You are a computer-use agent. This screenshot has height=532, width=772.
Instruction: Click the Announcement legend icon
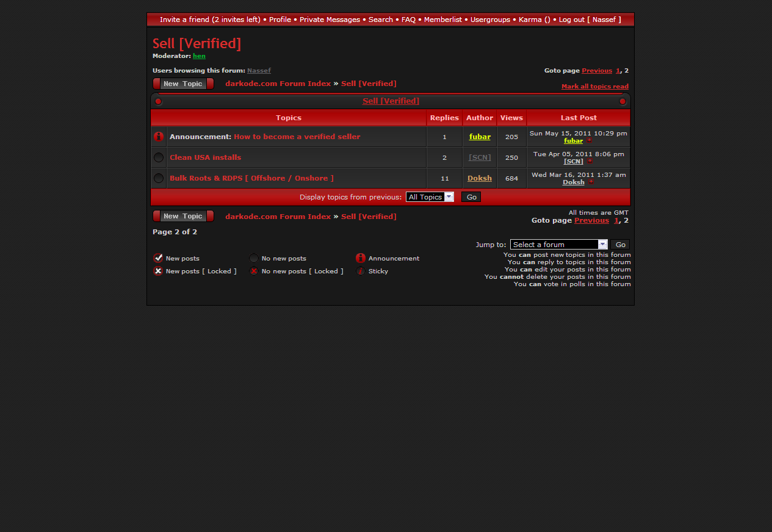[361, 258]
